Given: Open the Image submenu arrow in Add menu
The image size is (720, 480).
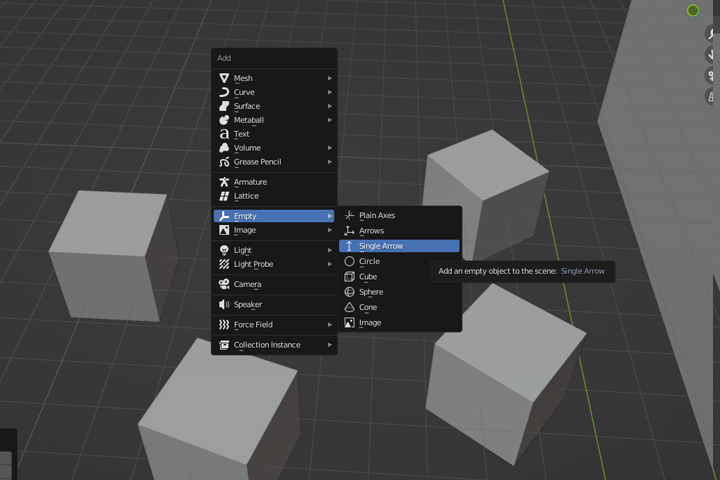Looking at the screenshot, I should click(330, 230).
